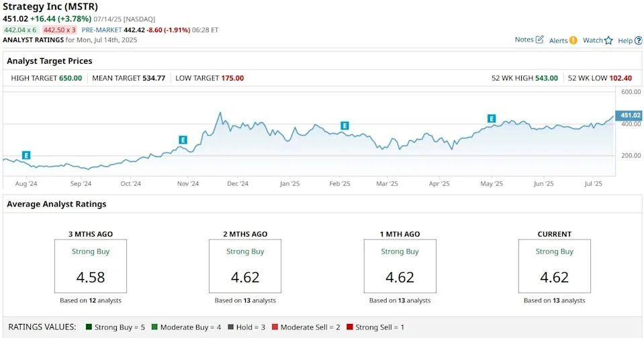
Task: Click 52 WK HIGH 543.00 value
Action: click(546, 78)
